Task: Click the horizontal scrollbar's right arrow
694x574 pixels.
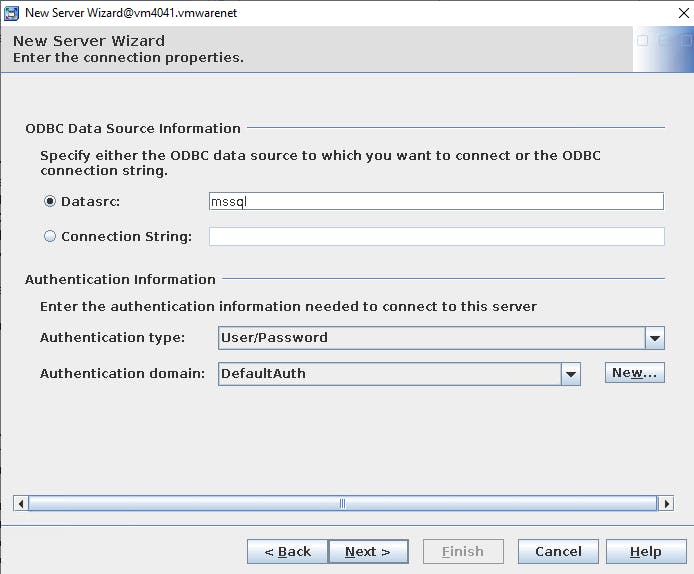Action: (667, 503)
